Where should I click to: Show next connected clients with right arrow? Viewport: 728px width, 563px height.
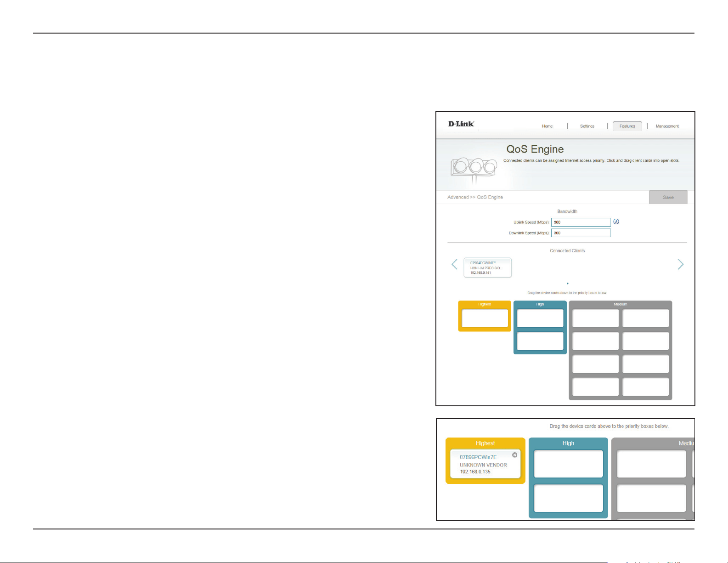click(x=680, y=264)
